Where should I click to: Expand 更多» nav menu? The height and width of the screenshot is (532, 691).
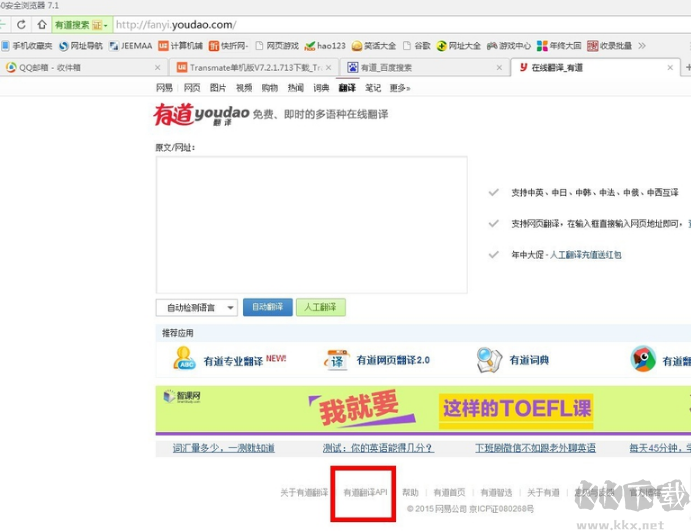pos(400,88)
